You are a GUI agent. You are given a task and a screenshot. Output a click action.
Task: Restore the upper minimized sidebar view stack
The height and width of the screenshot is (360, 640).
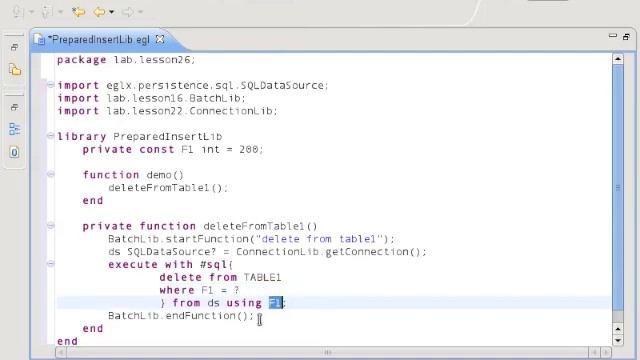tap(14, 47)
